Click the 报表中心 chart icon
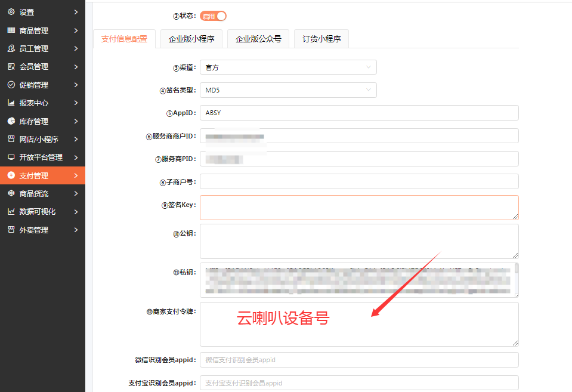The image size is (572, 392). coord(11,103)
